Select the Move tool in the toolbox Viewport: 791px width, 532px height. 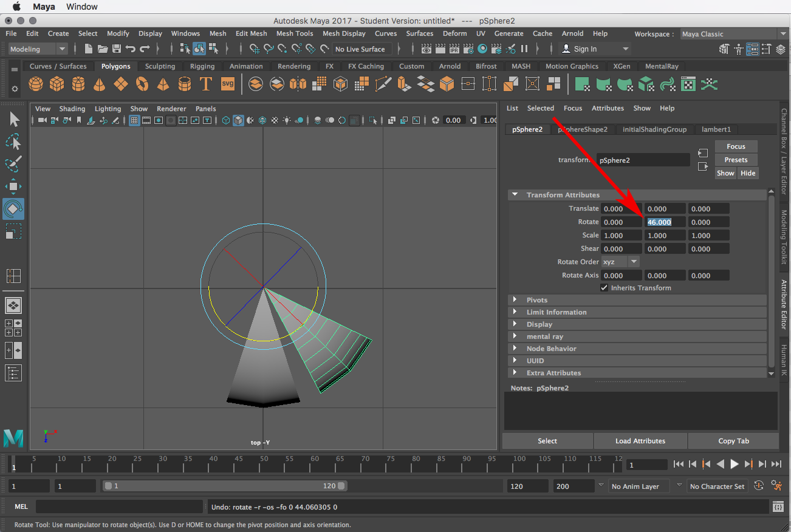pyautogui.click(x=14, y=186)
